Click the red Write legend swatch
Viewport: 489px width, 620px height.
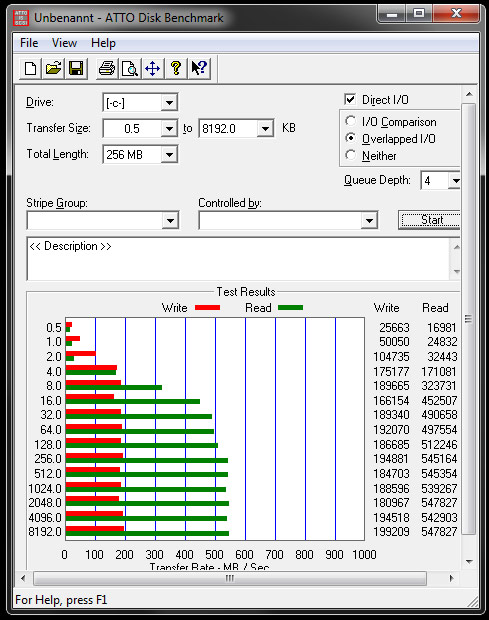coord(208,308)
